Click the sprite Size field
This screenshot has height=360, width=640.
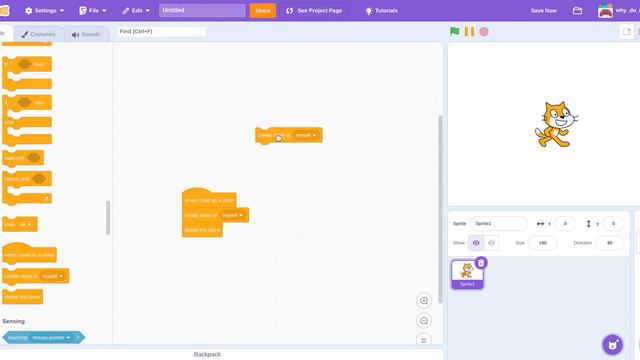(542, 243)
